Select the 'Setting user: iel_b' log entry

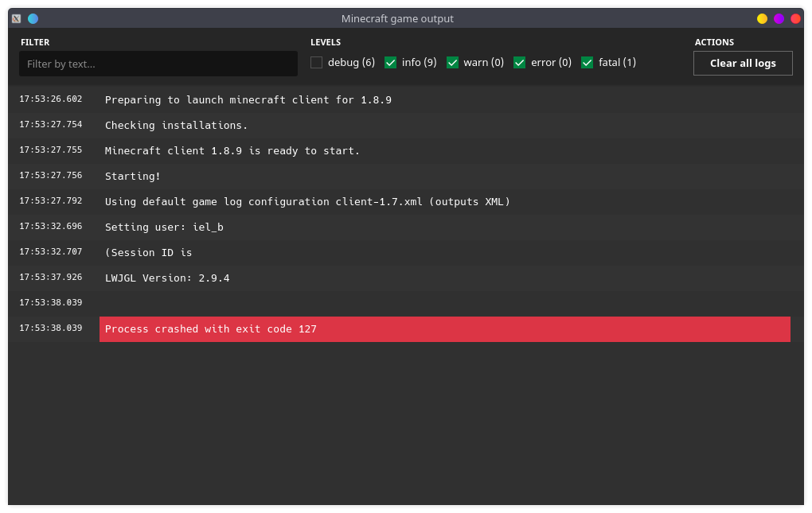click(164, 227)
